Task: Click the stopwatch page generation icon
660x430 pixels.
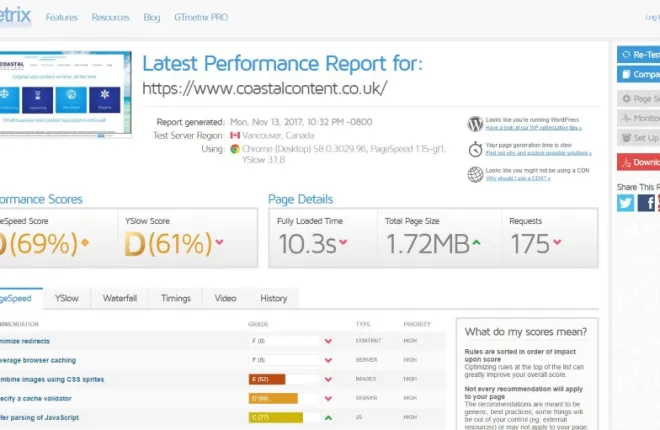Action: point(475,149)
